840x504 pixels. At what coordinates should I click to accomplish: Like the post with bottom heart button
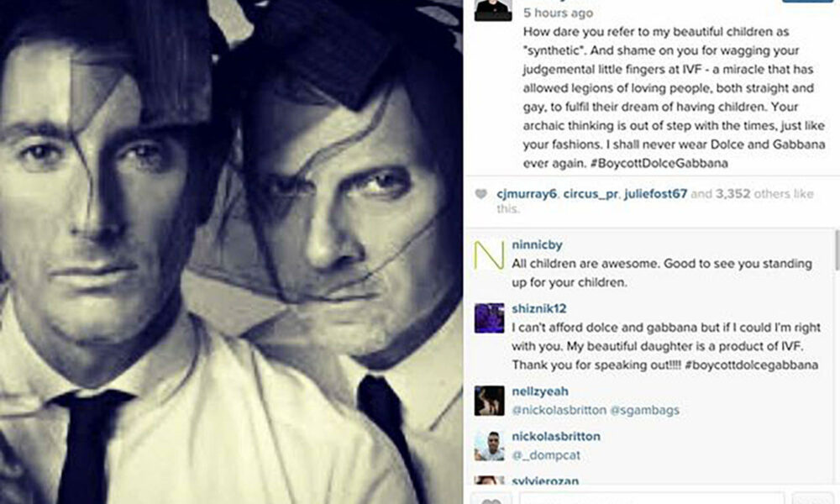pyautogui.click(x=491, y=501)
